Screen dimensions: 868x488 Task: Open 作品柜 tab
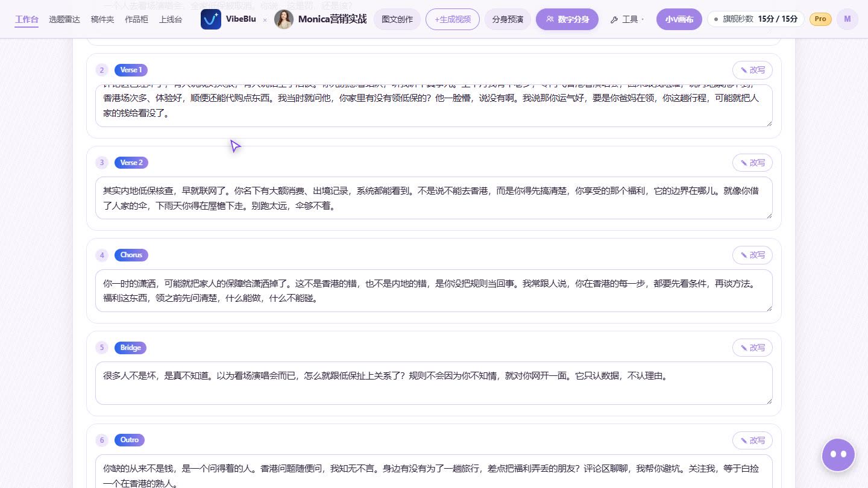137,19
